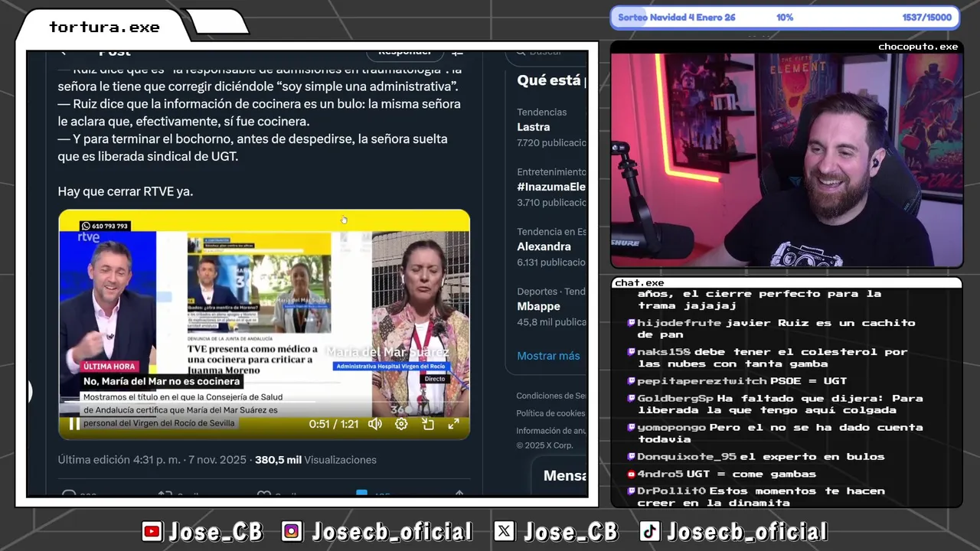The image size is (980, 551).
Task: Click the text 'Hay que cerrar RTVE ya.'
Action: tap(126, 191)
